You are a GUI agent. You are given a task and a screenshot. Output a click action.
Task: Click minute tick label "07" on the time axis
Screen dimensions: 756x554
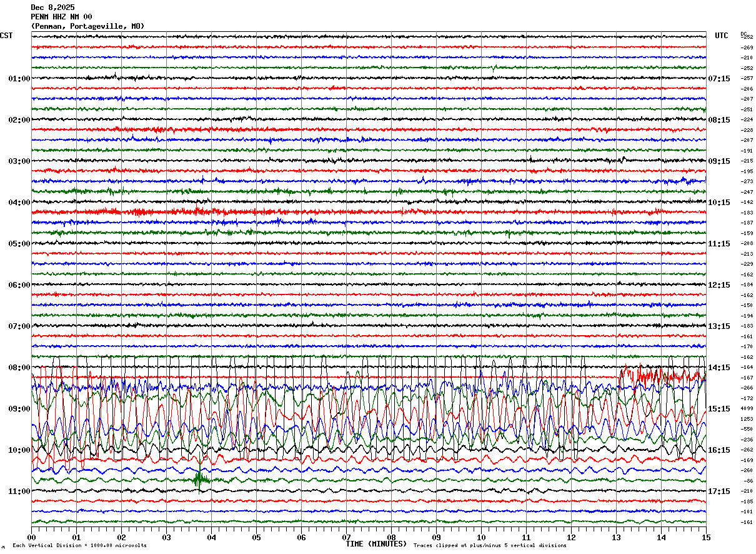click(x=346, y=538)
